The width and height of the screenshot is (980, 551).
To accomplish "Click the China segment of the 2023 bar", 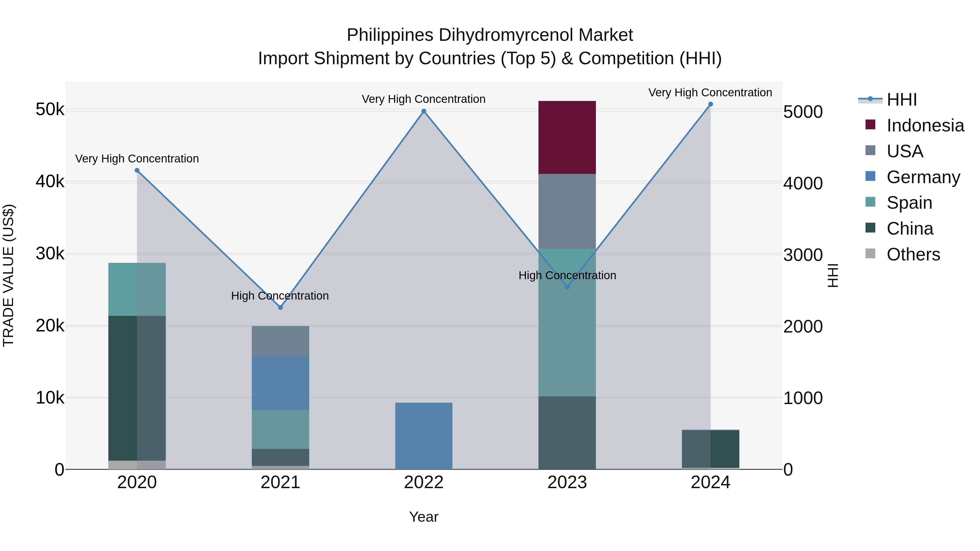I will click(x=567, y=433).
